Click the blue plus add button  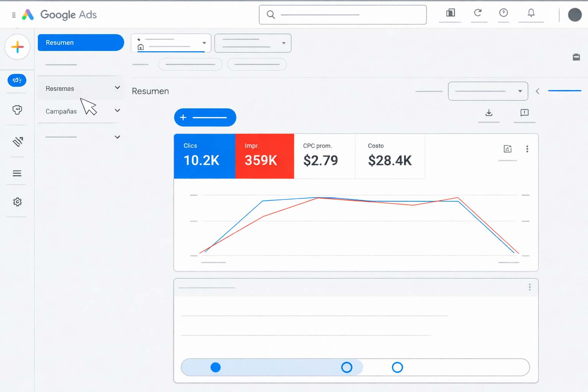tap(205, 118)
